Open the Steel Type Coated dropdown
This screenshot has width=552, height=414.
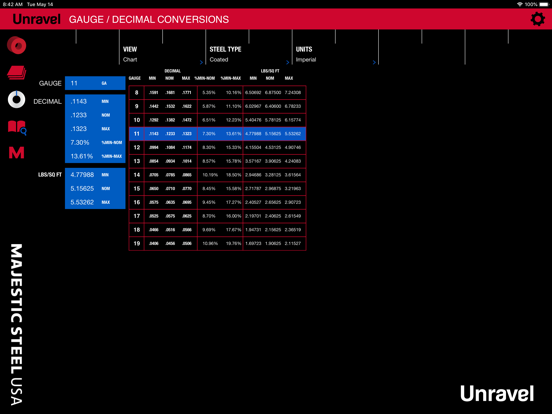pyautogui.click(x=249, y=54)
